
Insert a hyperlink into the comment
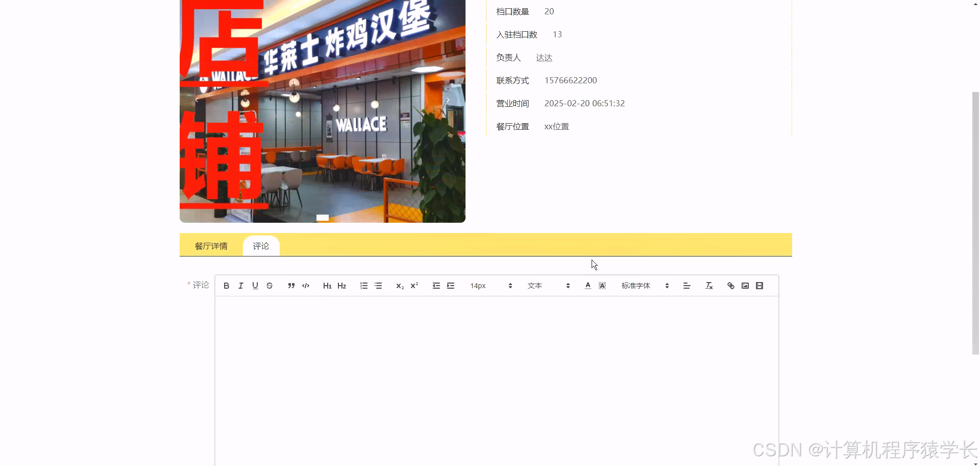tap(730, 286)
